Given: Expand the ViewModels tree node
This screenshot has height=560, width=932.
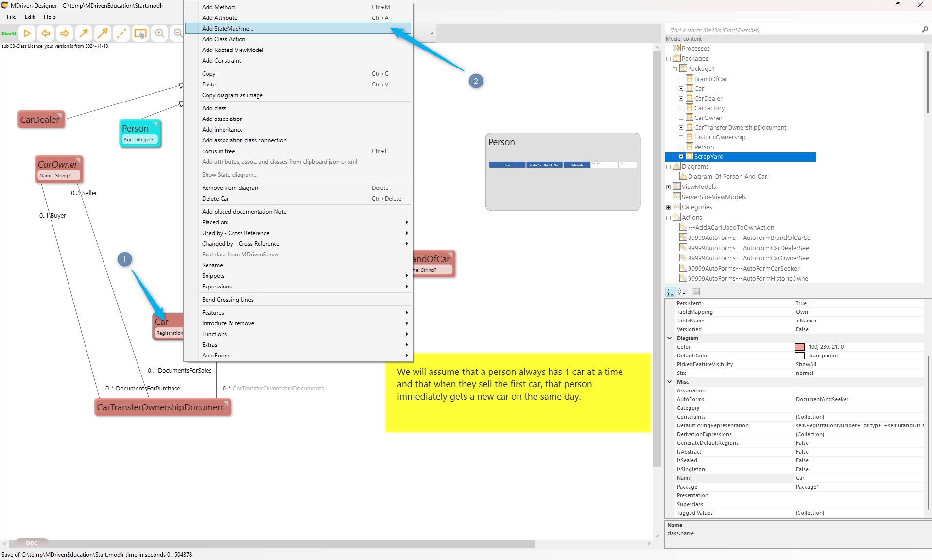Looking at the screenshot, I should tap(668, 187).
